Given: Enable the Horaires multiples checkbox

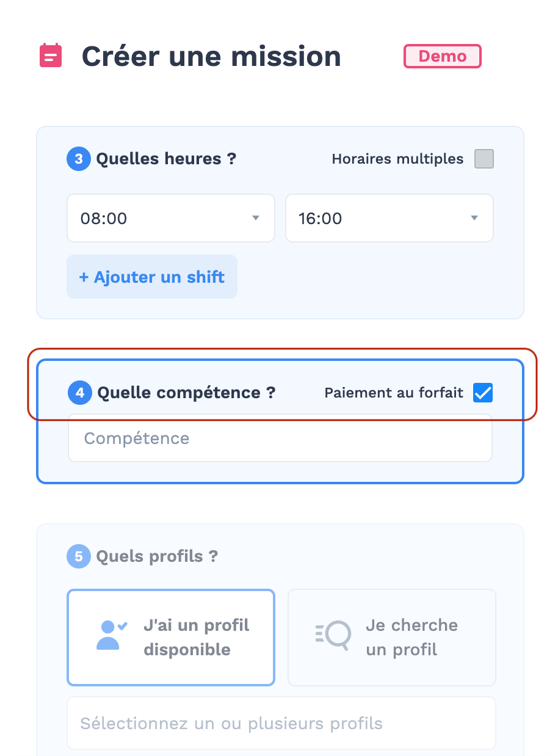Looking at the screenshot, I should (x=484, y=159).
